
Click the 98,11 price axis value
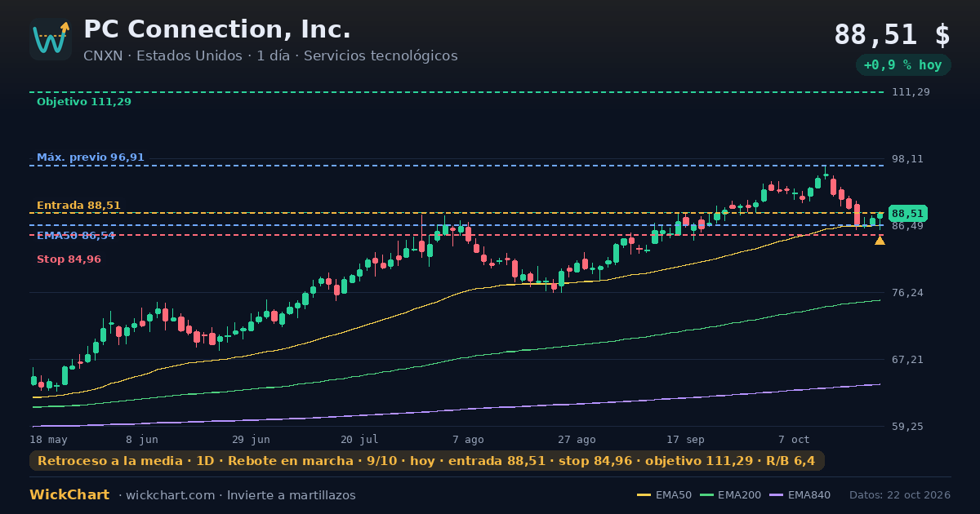pos(907,159)
